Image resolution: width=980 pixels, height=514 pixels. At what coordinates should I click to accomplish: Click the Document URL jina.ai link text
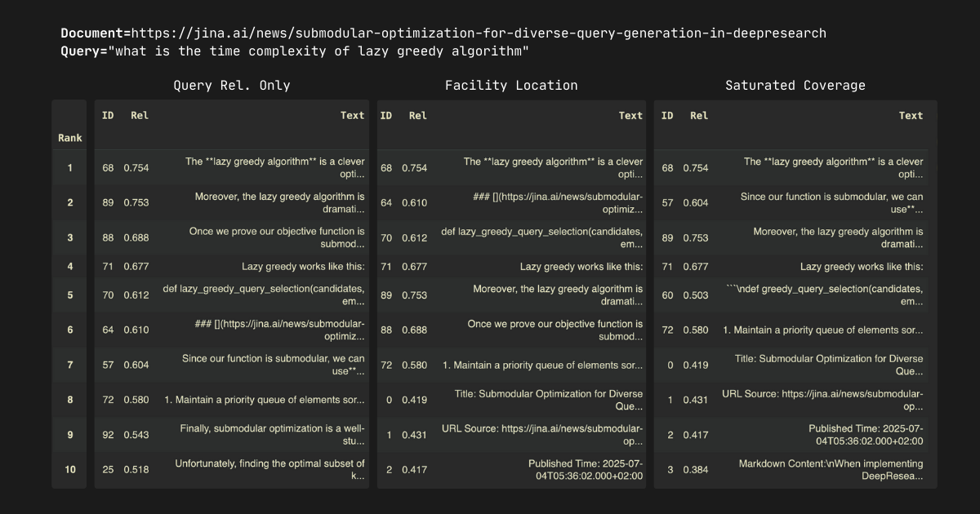point(479,33)
